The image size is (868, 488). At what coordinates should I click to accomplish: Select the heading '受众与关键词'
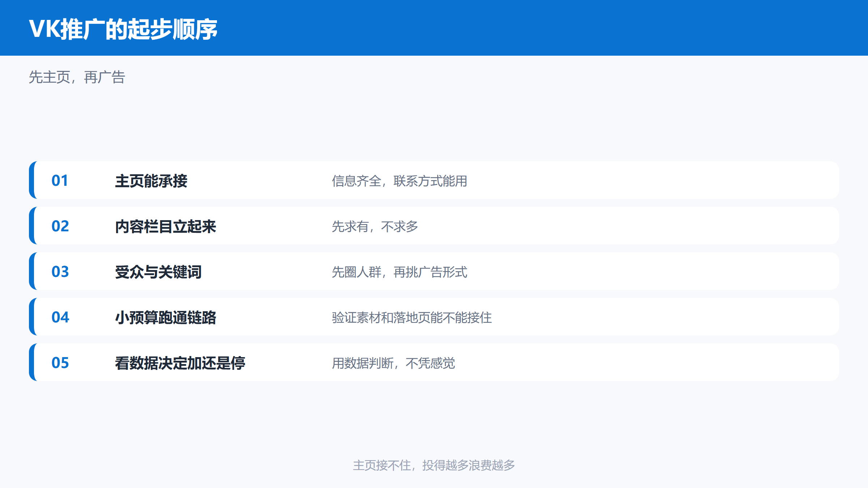(158, 272)
